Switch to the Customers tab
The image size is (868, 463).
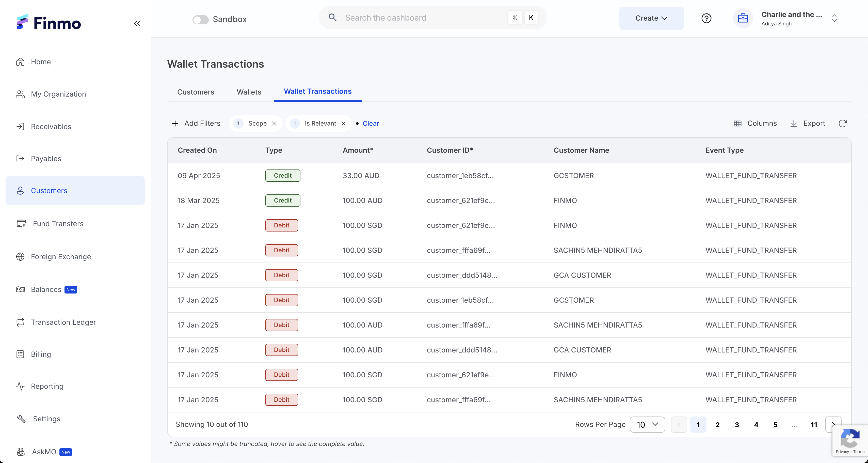click(x=196, y=92)
